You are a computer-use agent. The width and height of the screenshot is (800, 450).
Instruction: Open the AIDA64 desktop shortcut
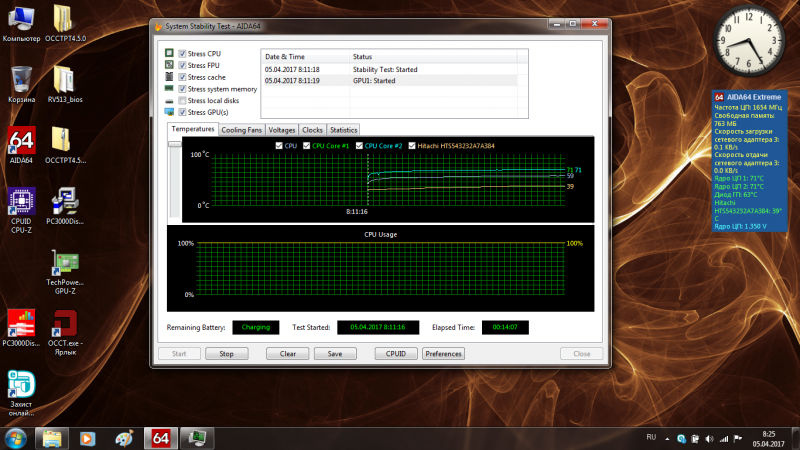coord(22,140)
